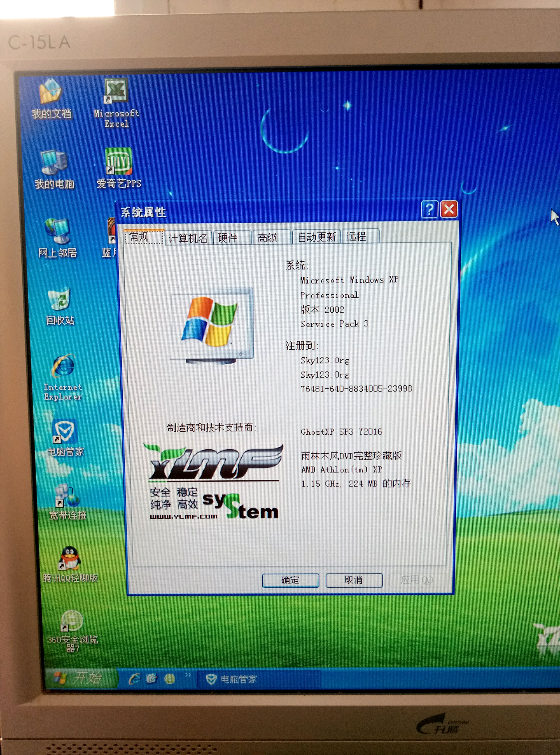The image size is (560, 755).
Task: Open the 网上邻居 desktop icon
Action: [57, 232]
